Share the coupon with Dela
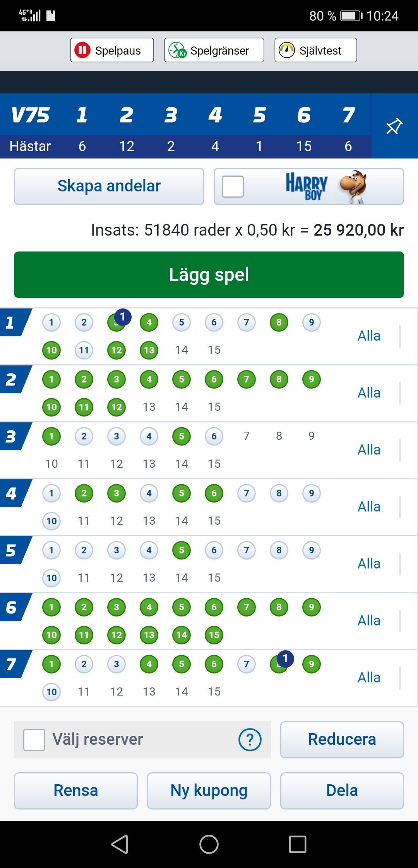Image resolution: width=418 pixels, height=868 pixels. click(342, 791)
